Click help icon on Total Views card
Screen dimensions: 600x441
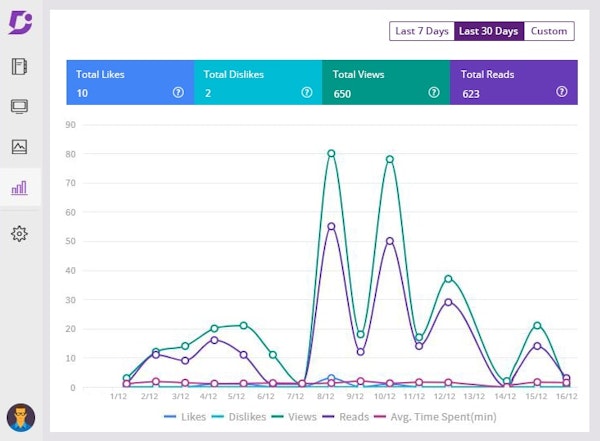(434, 92)
